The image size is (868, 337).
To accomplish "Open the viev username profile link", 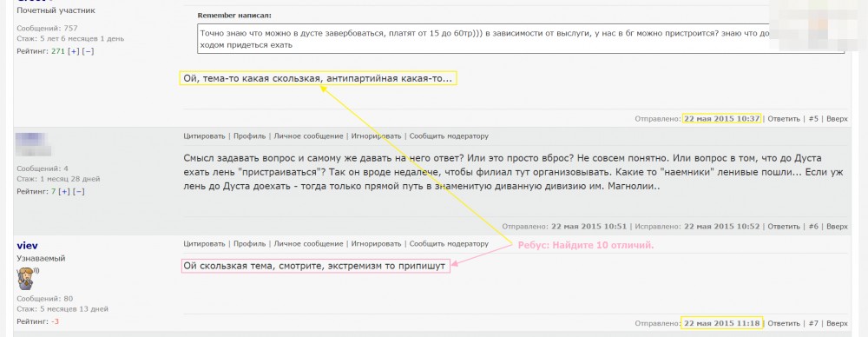I will point(28,246).
